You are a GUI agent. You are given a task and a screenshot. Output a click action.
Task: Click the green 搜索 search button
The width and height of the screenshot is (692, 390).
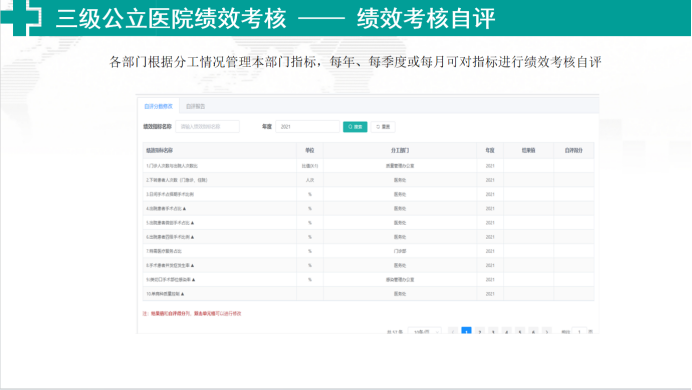click(355, 127)
